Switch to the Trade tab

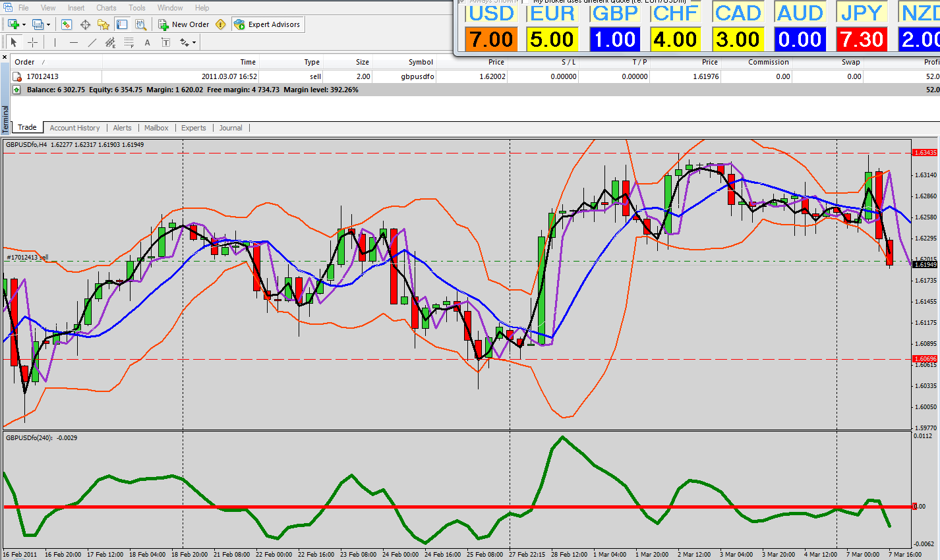(27, 127)
